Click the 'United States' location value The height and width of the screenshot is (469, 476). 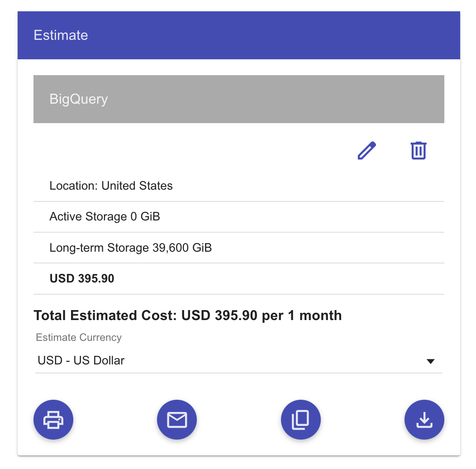137,186
